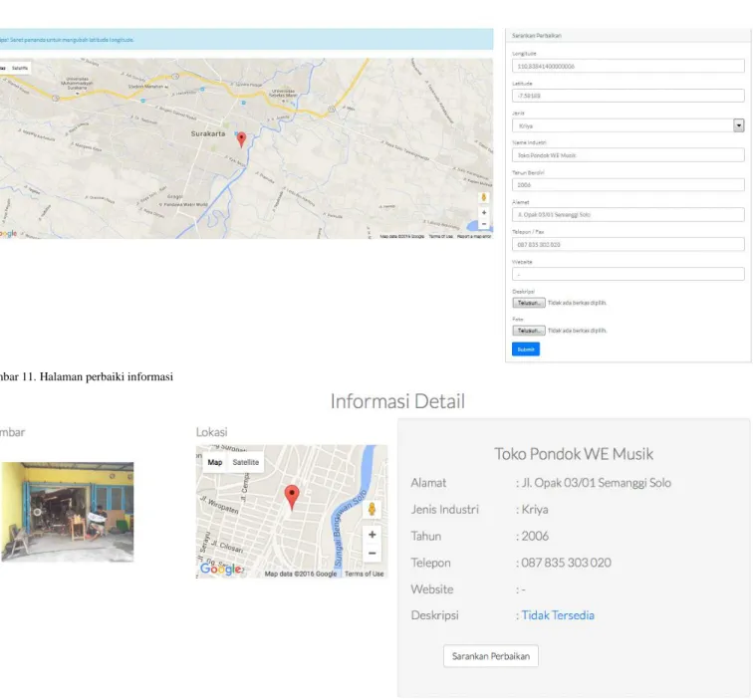Image resolution: width=753 pixels, height=700 pixels.
Task: Click the red pin on the Lokasi map
Action: pyautogui.click(x=292, y=497)
